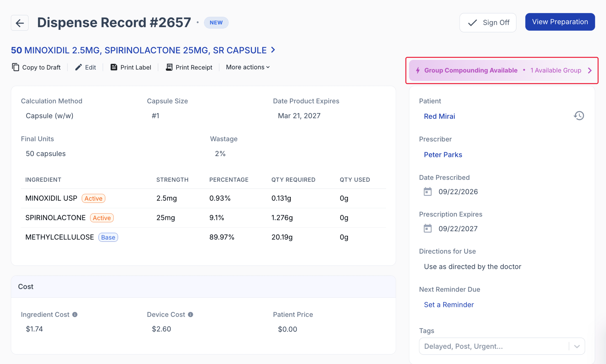Click the QTY REQUIRED column header
The height and width of the screenshot is (364, 606).
(x=293, y=180)
